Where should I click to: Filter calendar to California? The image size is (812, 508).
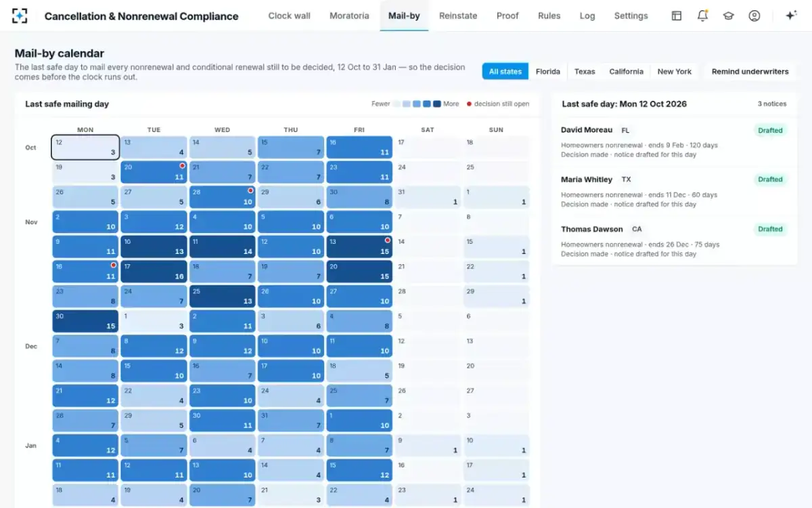coord(626,71)
